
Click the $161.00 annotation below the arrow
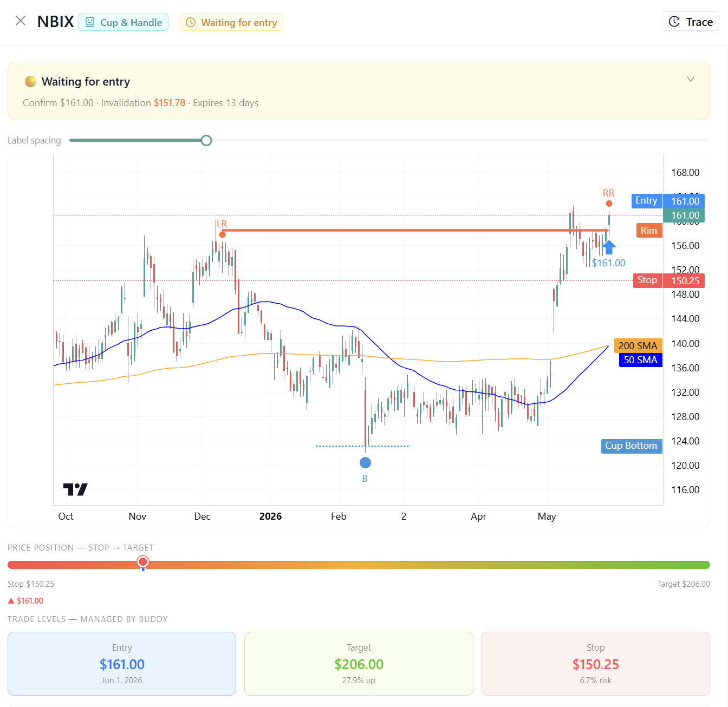click(x=608, y=263)
